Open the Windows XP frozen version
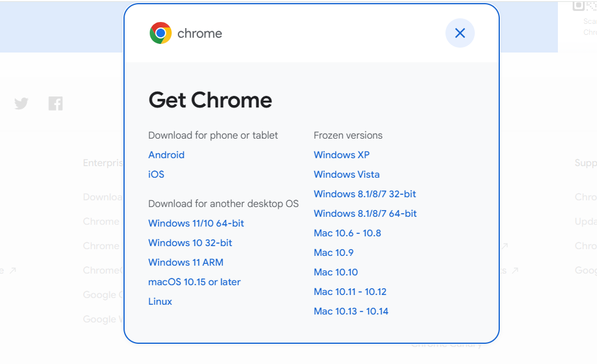This screenshot has height=364, width=597. click(342, 155)
